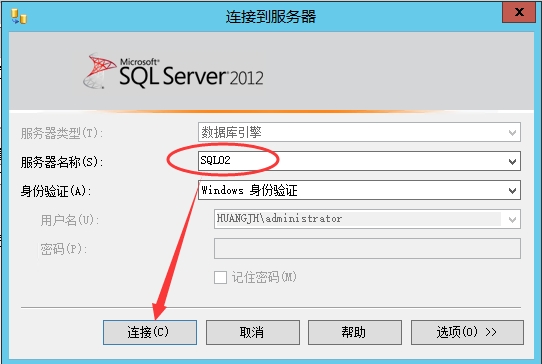
Task: Toggle the 记住密码(M) checkbox
Action: tap(220, 277)
